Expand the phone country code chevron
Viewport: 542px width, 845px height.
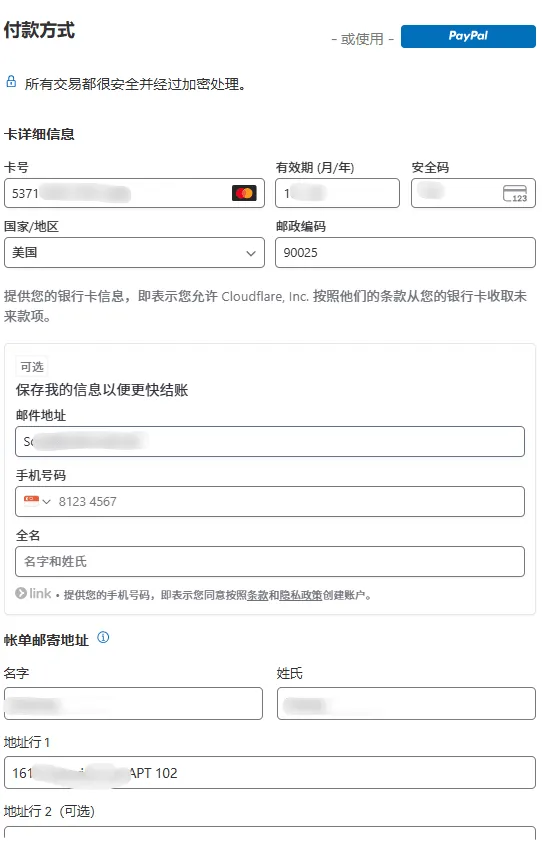[x=47, y=502]
